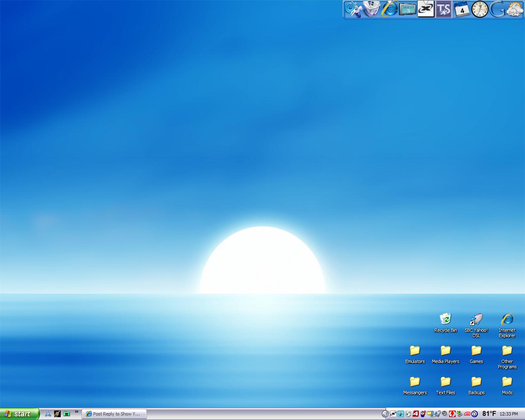Image resolution: width=525 pixels, height=420 pixels.
Task: Click the TS icon in the dock
Action: point(443,9)
